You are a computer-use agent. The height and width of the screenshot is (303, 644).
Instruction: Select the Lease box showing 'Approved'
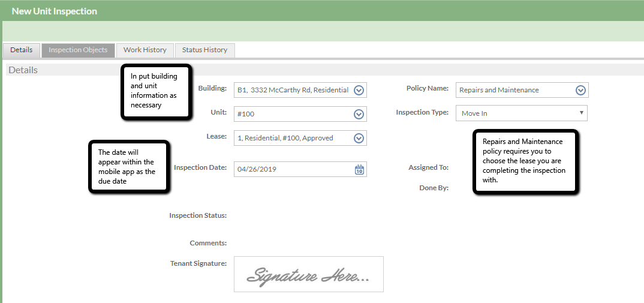click(x=293, y=139)
